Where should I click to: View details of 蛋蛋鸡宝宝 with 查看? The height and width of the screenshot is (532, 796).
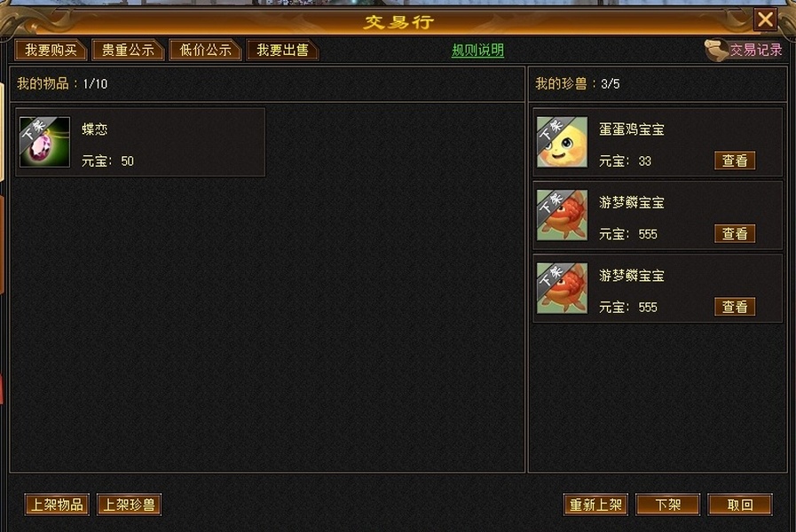[735, 160]
